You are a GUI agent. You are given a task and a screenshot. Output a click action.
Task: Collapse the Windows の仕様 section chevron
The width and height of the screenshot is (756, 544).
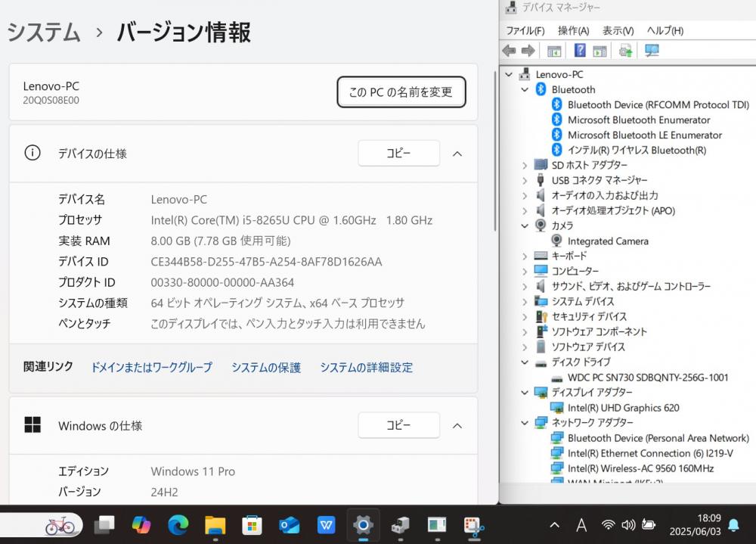[457, 425]
